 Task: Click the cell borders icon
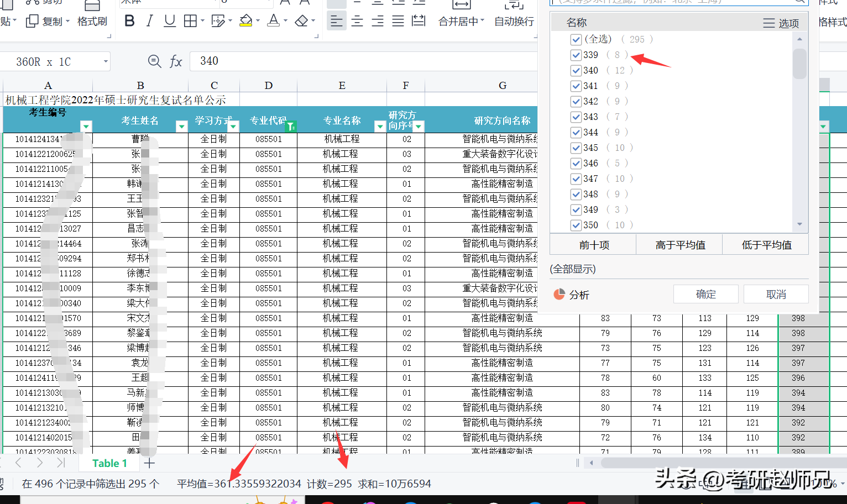point(190,21)
